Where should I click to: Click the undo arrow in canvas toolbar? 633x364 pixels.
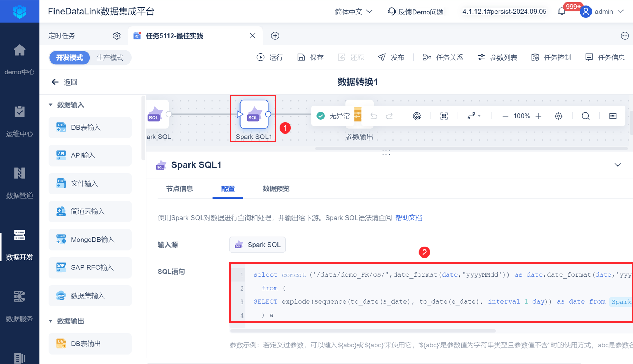tap(373, 116)
